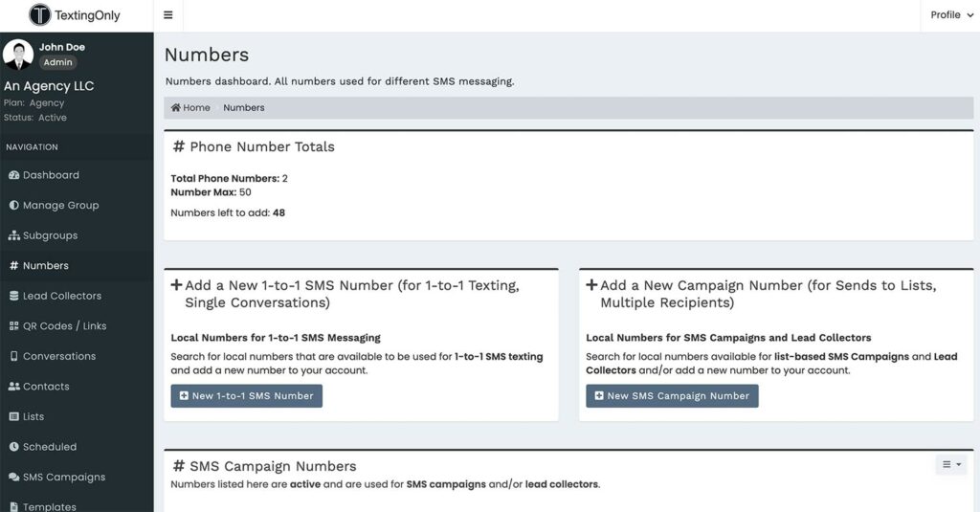Open SMS Campaigns in sidebar
Viewport: 980px width, 512px height.
pyautogui.click(x=63, y=477)
